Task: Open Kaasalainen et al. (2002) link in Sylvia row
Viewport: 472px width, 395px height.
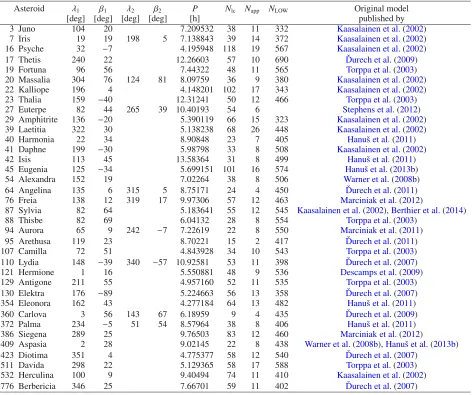Action: 342,211
